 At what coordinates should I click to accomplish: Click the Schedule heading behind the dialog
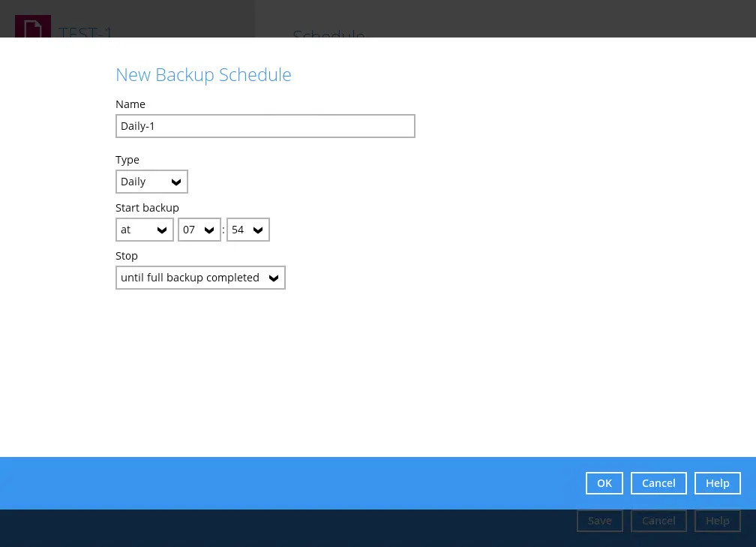(328, 35)
